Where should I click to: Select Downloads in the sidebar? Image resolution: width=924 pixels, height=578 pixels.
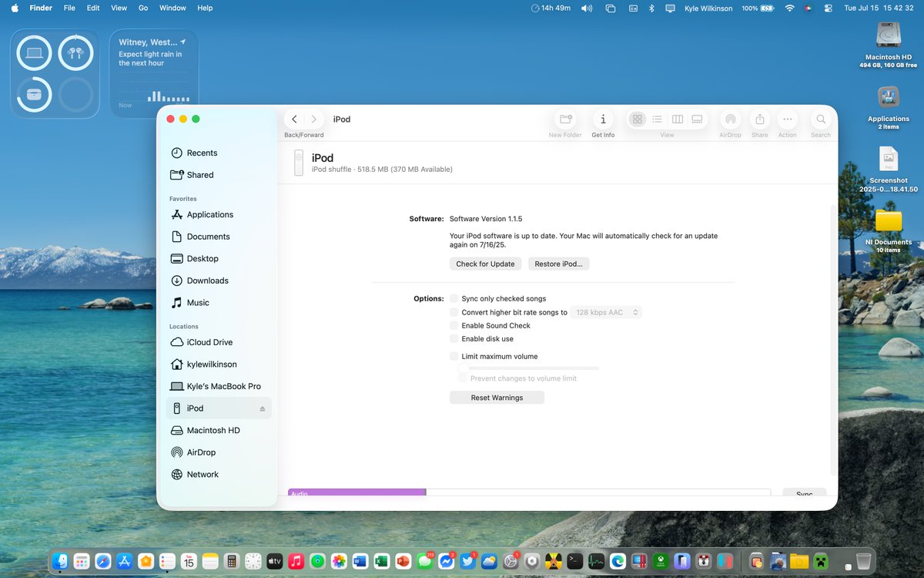click(x=219, y=281)
